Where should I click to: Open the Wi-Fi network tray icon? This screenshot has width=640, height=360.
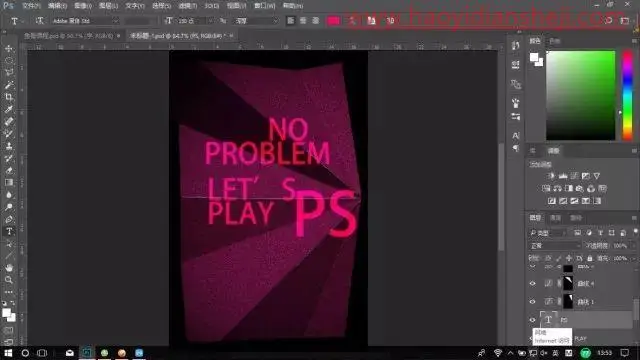498,353
